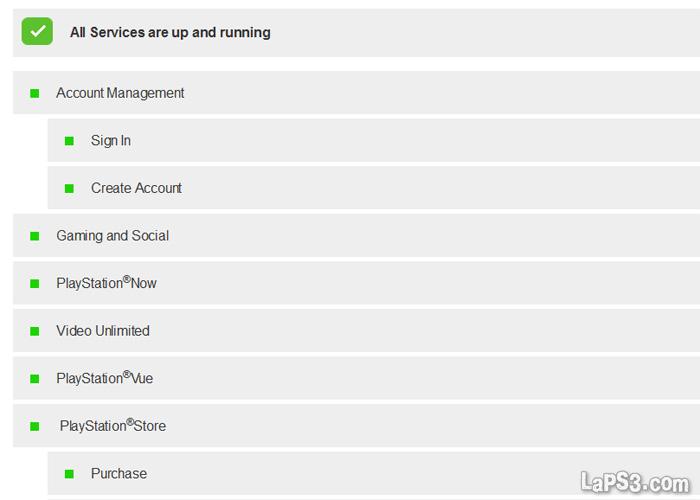
Task: Click the green square beside Purchase
Action: [x=69, y=474]
